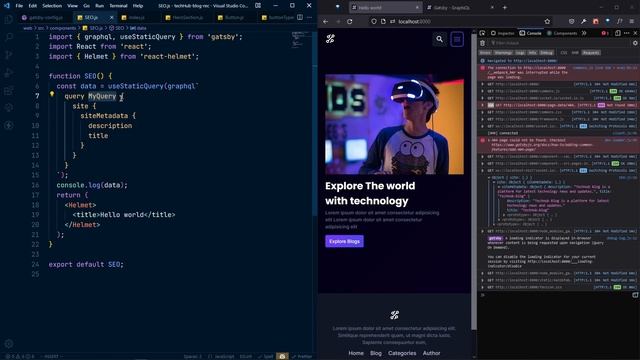
Task: Reload the localhost page
Action: [x=350, y=21]
